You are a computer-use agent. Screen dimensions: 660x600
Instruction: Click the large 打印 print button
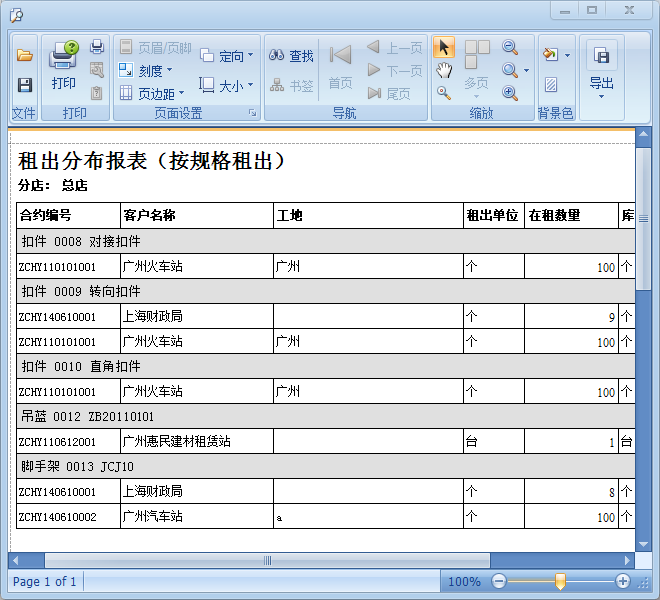click(x=64, y=66)
